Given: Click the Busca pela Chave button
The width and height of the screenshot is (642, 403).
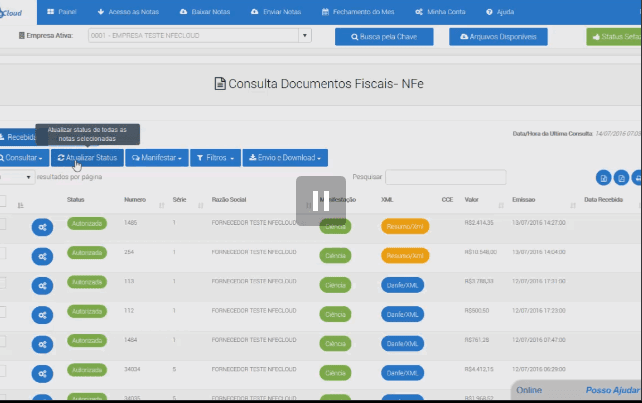Looking at the screenshot, I should click(x=384, y=36).
